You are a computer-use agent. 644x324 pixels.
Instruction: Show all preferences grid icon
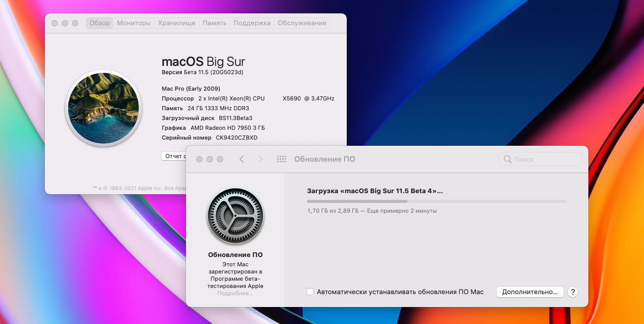pyautogui.click(x=281, y=159)
